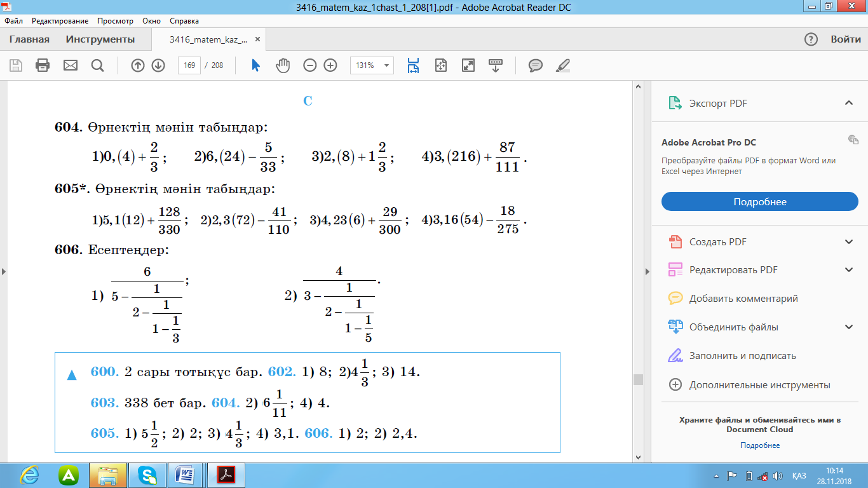868x488 pixels.
Task: Click the blue Подробнее button
Action: click(760, 202)
